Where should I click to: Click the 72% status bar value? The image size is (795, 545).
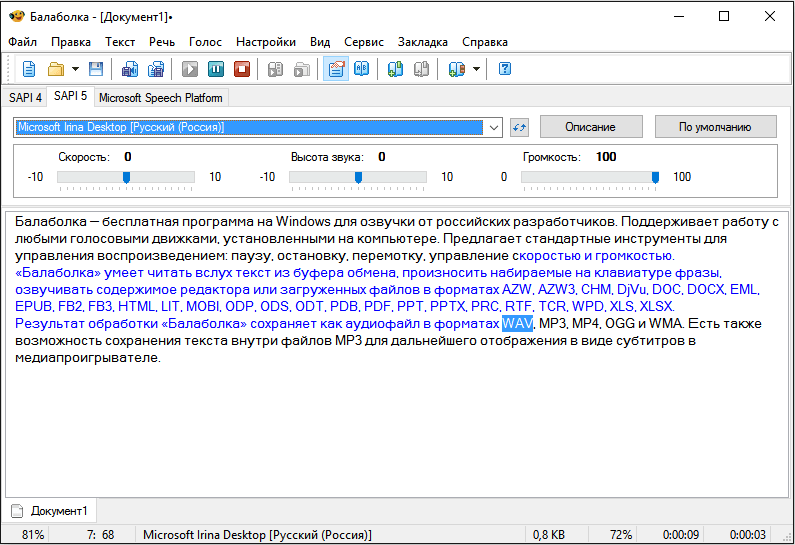click(x=621, y=535)
